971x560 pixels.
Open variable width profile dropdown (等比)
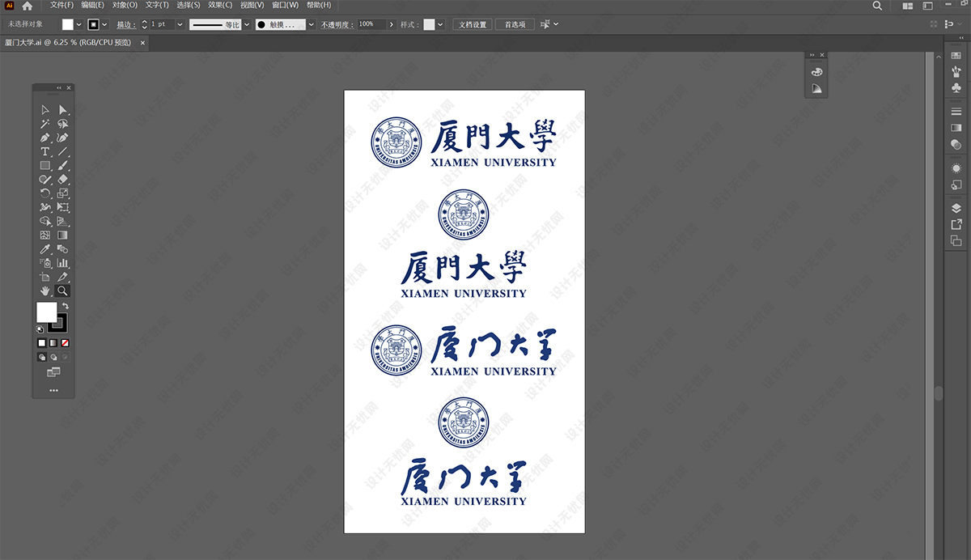tap(246, 24)
